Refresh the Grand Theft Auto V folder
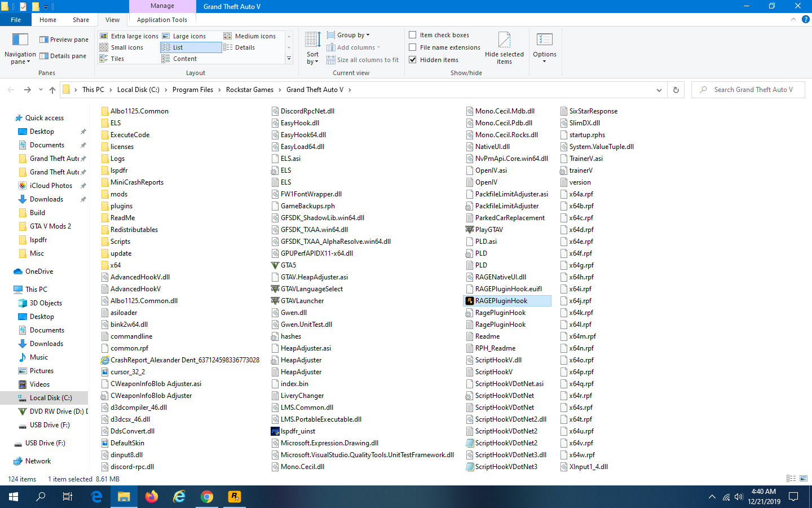Screen dimensions: 812x508 tap(676, 90)
